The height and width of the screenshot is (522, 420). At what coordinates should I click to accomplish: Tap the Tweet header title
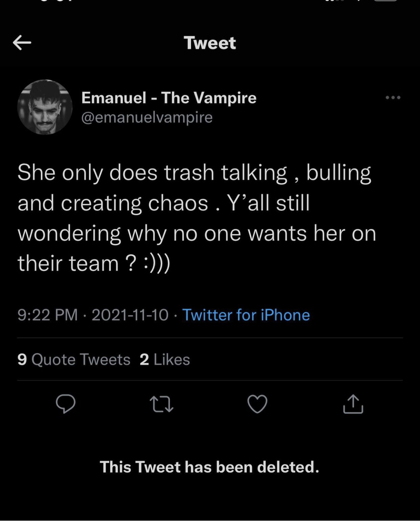(x=210, y=43)
